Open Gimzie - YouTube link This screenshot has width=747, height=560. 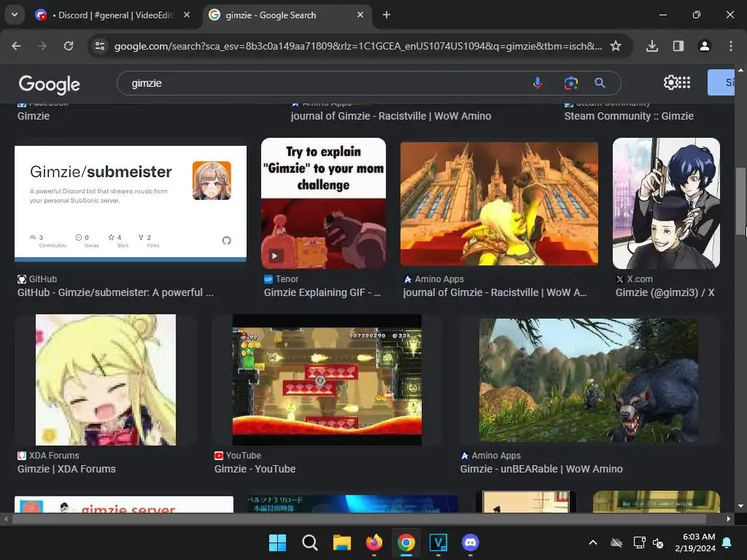[255, 469]
